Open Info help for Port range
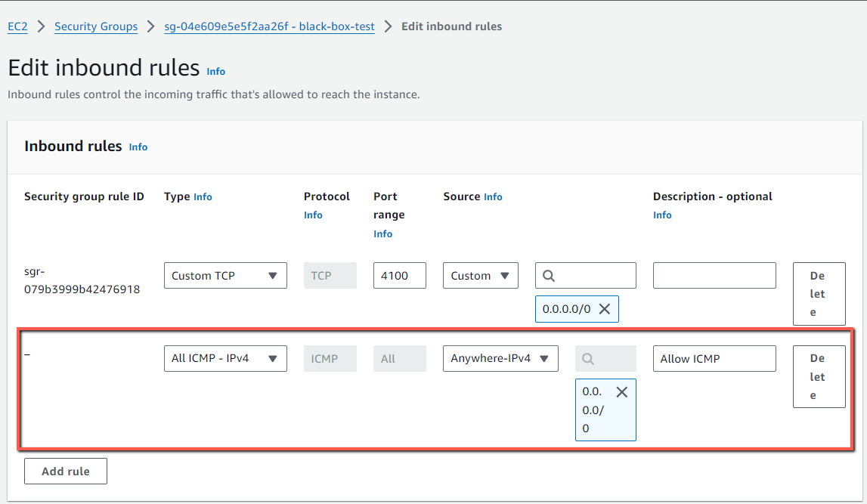The image size is (867, 504). tap(382, 233)
